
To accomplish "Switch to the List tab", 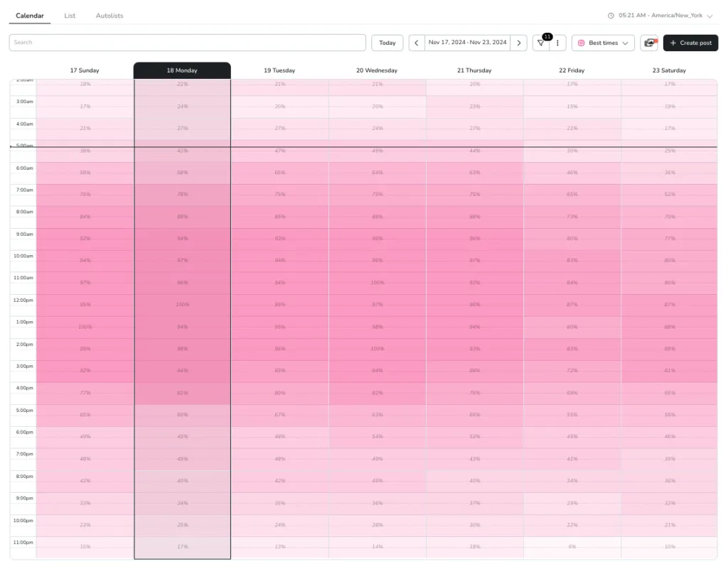I will [x=70, y=16].
